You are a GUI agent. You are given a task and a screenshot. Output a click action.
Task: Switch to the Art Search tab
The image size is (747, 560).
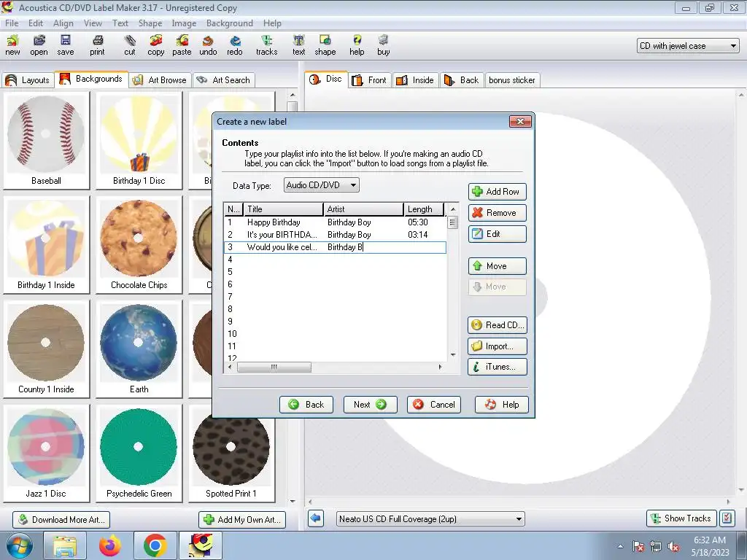tap(224, 80)
